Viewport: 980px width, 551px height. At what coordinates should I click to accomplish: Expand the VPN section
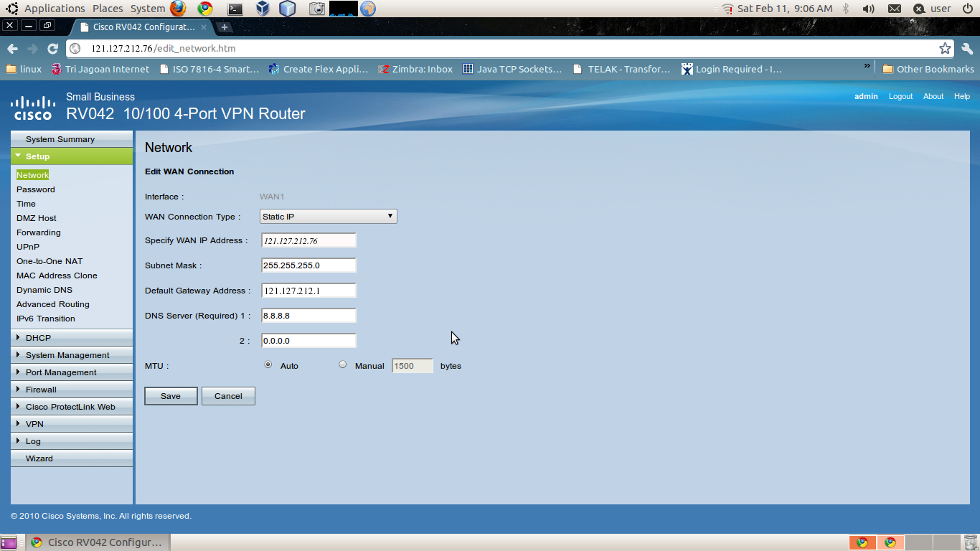pos(72,424)
